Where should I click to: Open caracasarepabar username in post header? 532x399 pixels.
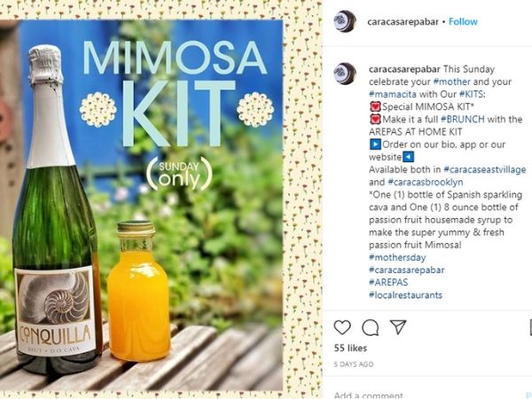(x=403, y=21)
